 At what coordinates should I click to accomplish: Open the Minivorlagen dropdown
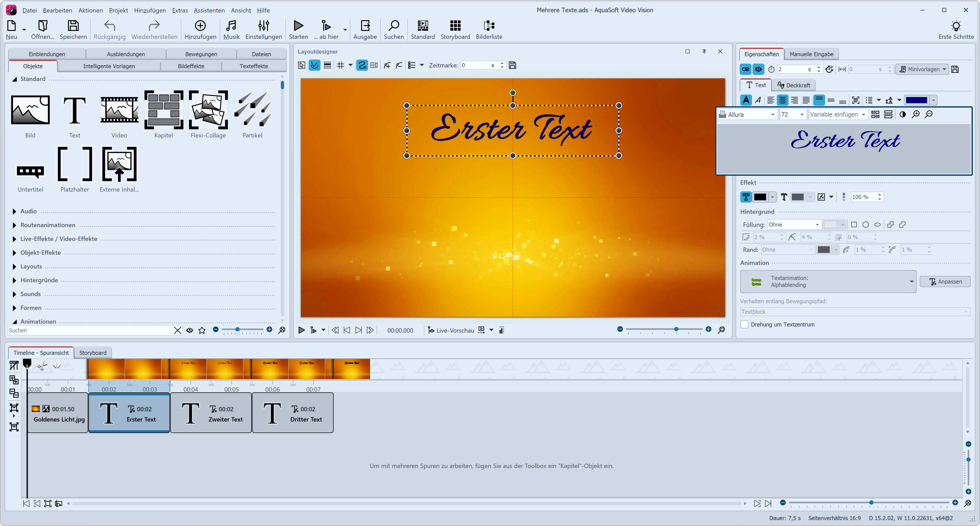[922, 69]
